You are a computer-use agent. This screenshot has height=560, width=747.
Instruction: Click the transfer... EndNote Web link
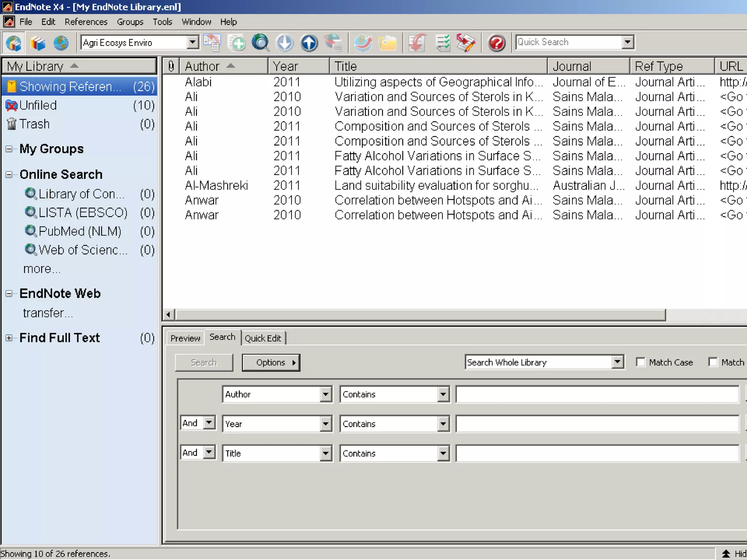pyautogui.click(x=48, y=313)
